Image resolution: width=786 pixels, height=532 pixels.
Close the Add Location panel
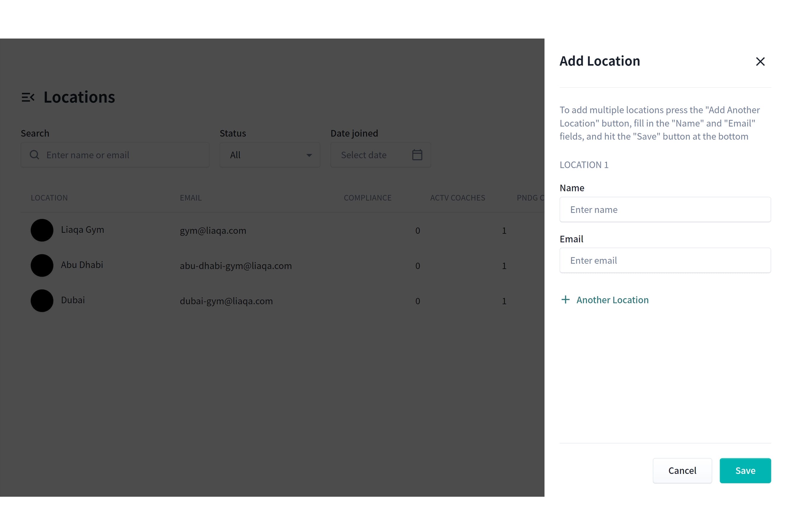[x=760, y=62]
